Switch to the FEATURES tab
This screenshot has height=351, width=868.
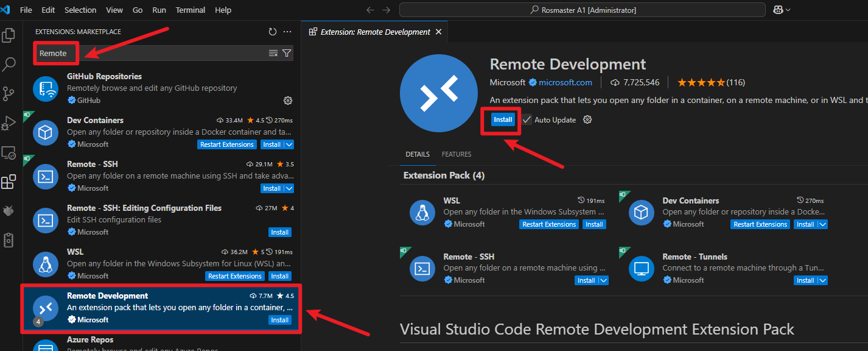pos(457,154)
